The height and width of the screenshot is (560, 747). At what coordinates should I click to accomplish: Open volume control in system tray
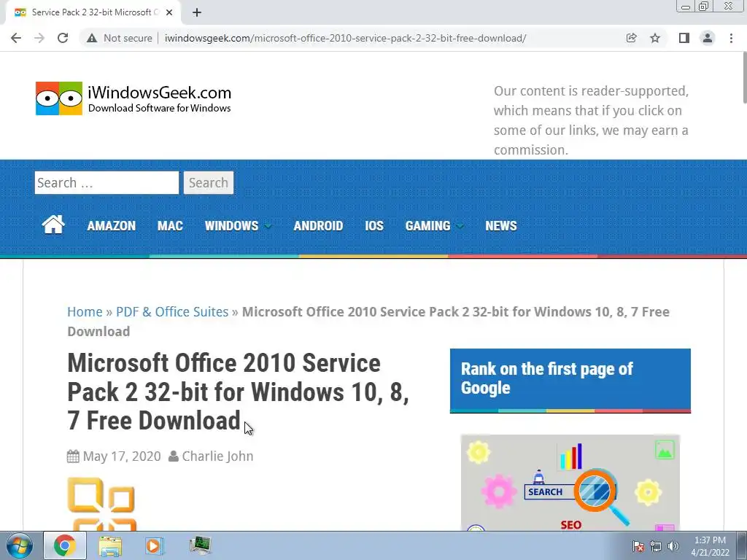pos(673,546)
